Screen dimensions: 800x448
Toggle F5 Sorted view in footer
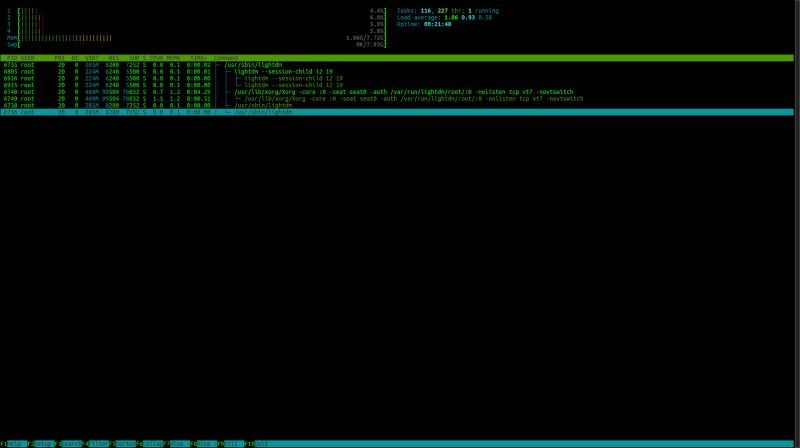[x=122, y=444]
